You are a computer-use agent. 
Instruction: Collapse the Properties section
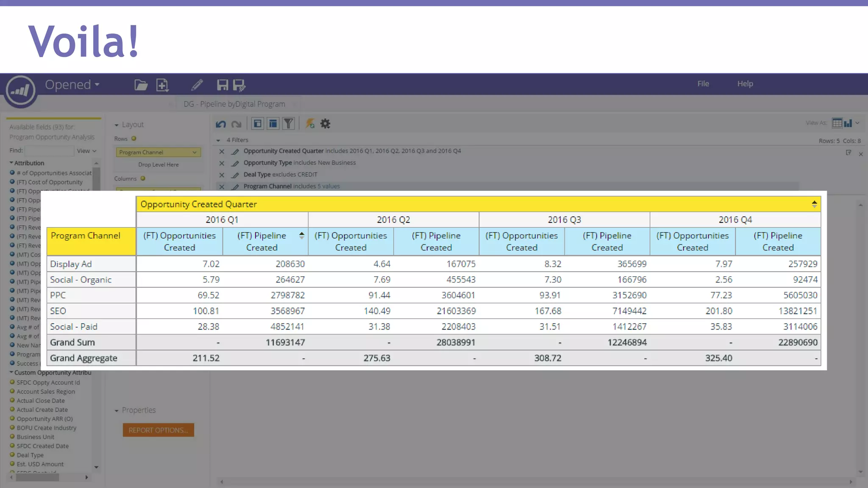click(x=117, y=411)
